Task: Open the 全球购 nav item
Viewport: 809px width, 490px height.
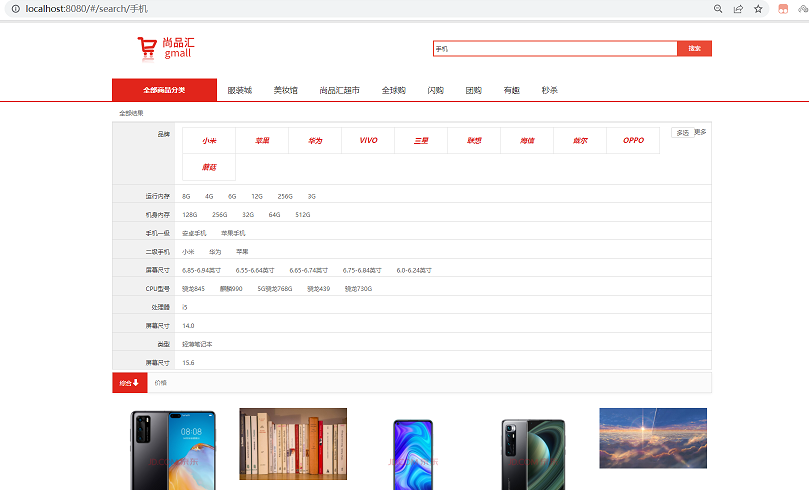Action: [394, 90]
